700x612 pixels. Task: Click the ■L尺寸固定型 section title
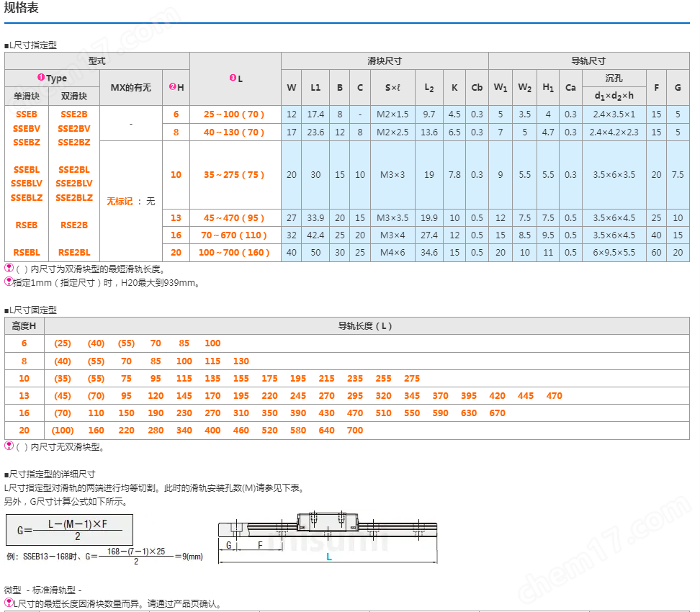pos(30,310)
